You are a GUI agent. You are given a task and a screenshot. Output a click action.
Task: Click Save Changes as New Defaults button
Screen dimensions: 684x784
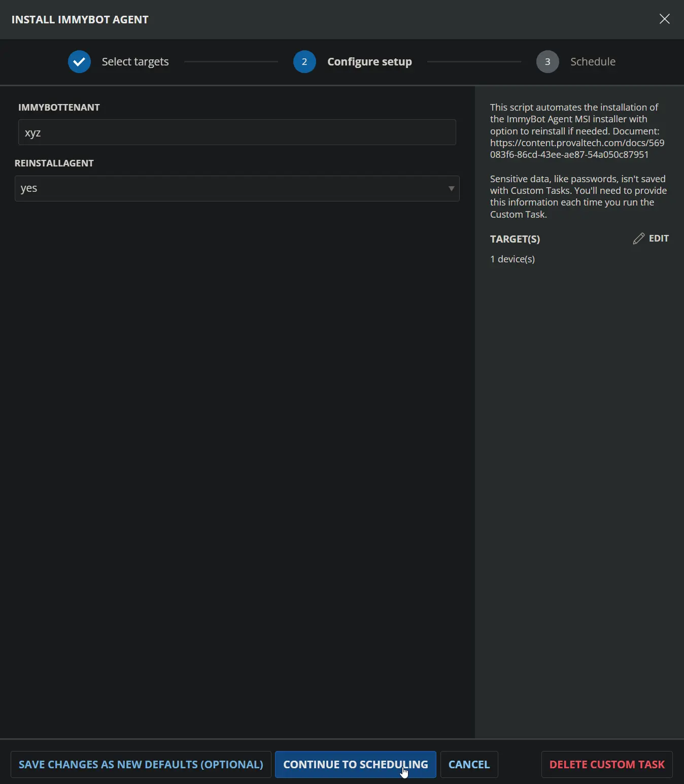(x=141, y=764)
